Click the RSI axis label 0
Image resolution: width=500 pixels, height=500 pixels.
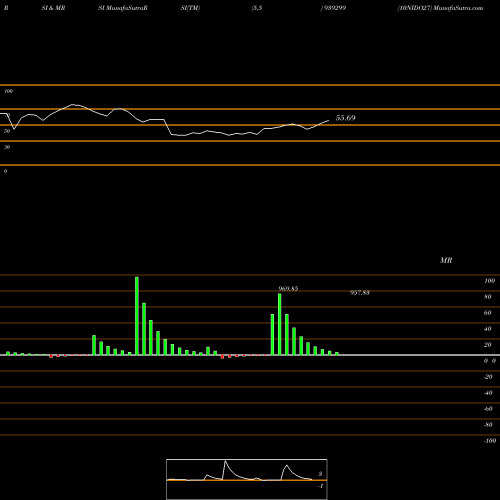[x=5, y=171]
